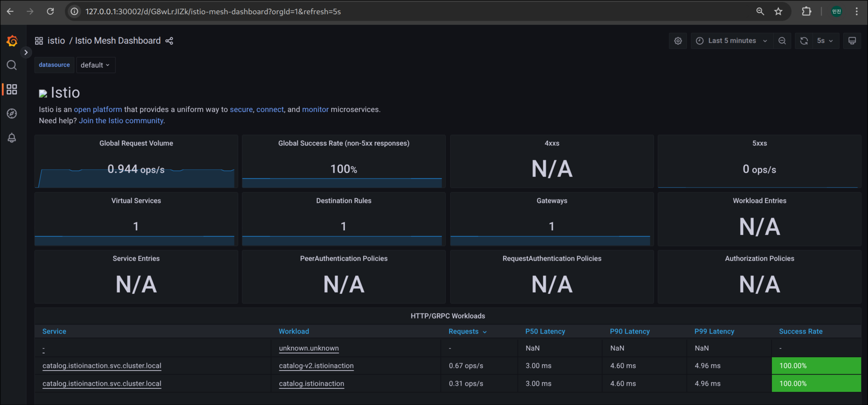The height and width of the screenshot is (405, 868).
Task: Click the browser address bar URL
Action: (x=213, y=12)
